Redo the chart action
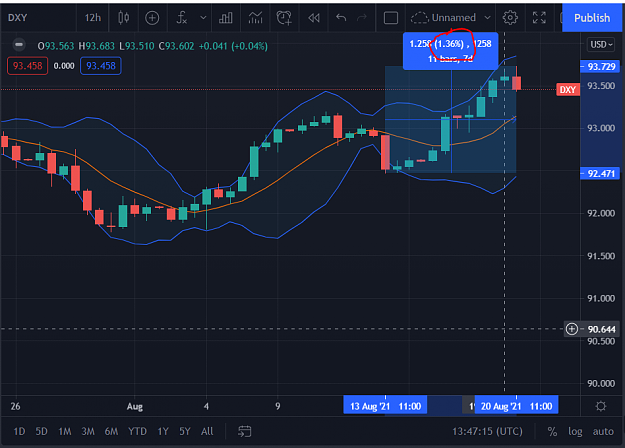625x448 pixels. [x=362, y=18]
